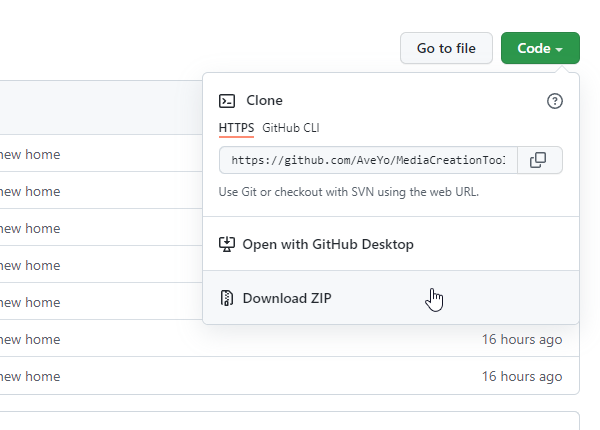Select the HTTPS clone tab
The height and width of the screenshot is (430, 600).
(x=236, y=128)
